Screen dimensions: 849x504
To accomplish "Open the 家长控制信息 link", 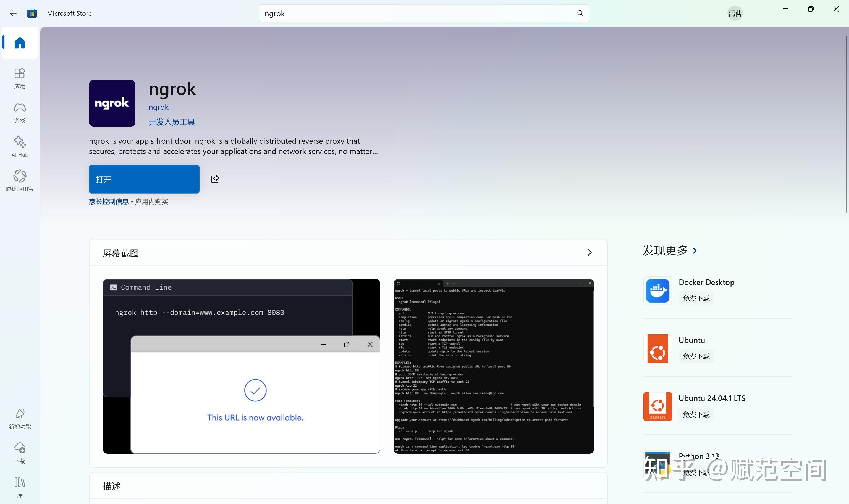I will pos(108,201).
